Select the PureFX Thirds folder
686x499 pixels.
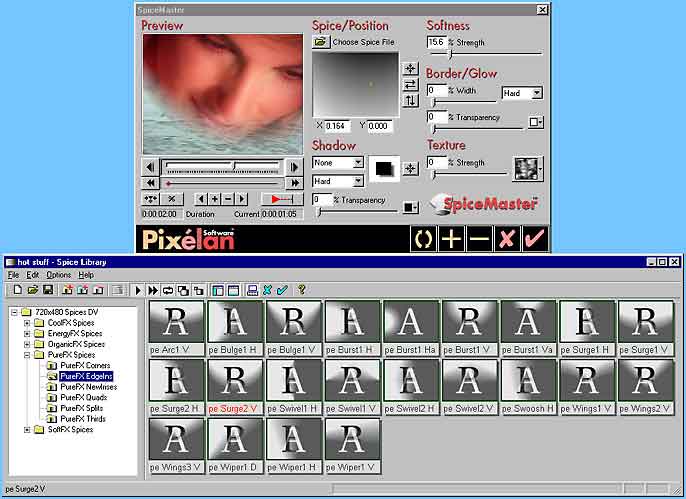83,419
